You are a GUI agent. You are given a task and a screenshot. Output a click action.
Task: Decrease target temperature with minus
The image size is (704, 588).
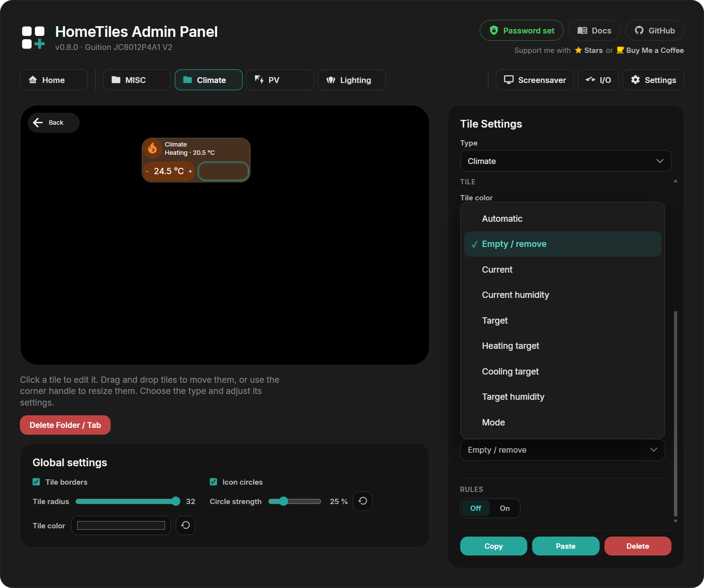[x=147, y=171]
